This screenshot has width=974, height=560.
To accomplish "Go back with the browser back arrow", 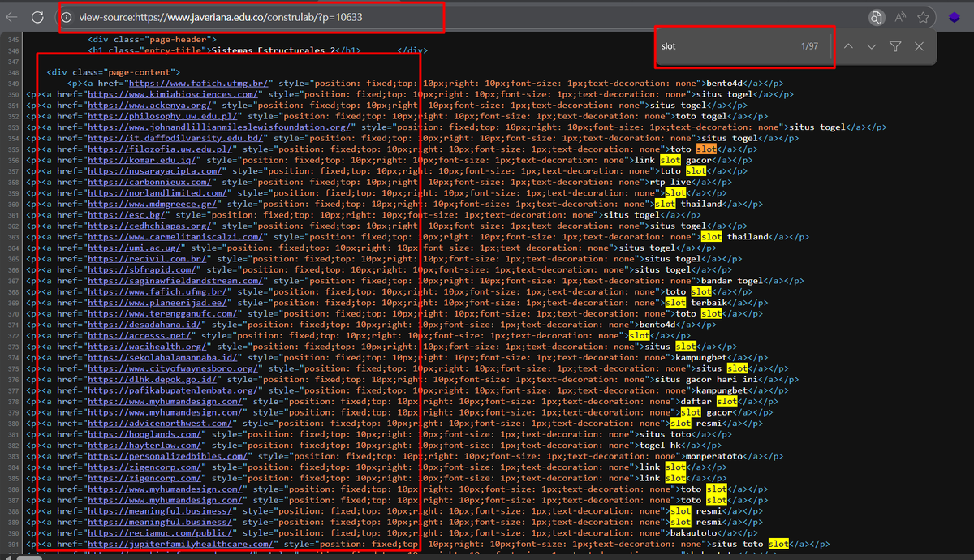I will (x=11, y=17).
